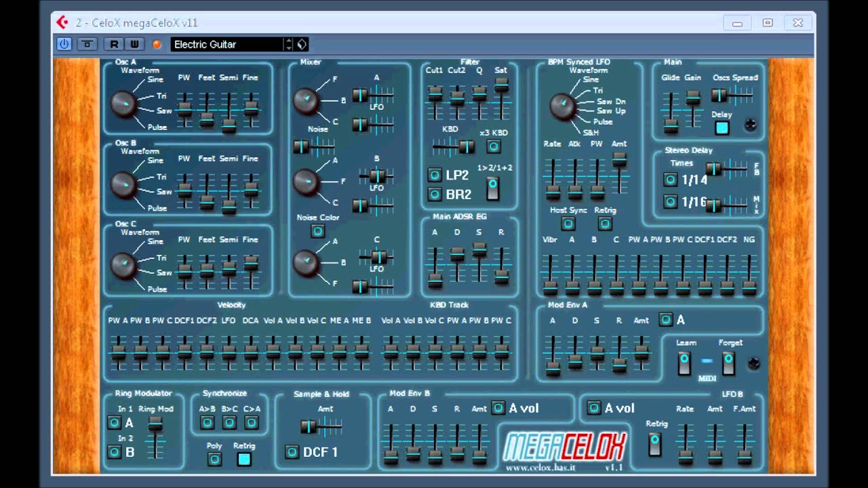Screen dimensions: 868x488
Task: Click the small knob beside Delay button
Action: (x=750, y=125)
